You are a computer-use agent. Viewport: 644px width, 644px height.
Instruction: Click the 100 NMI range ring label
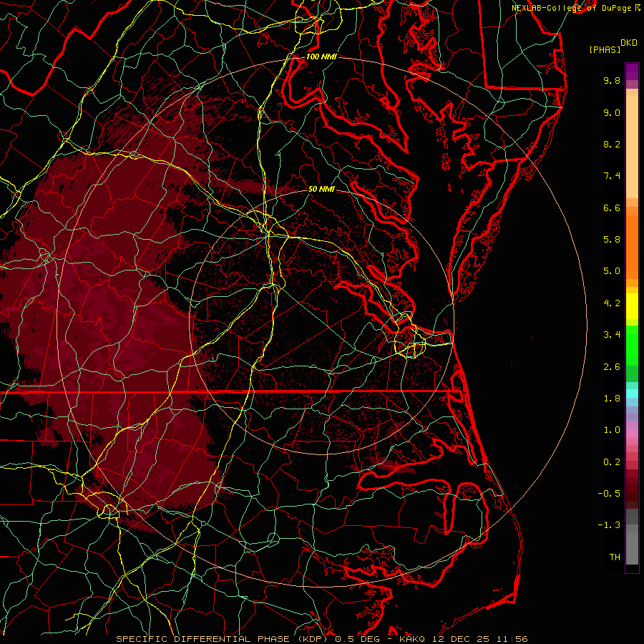[x=321, y=57]
